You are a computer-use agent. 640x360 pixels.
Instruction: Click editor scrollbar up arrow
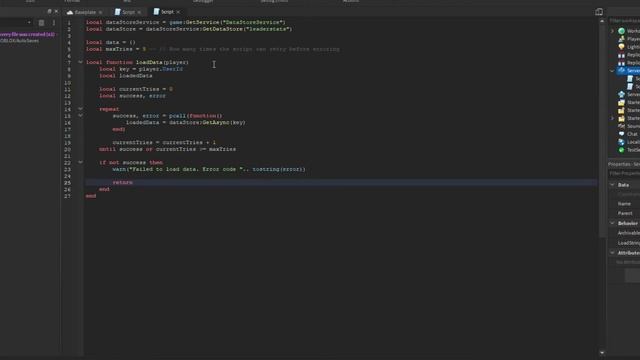pos(602,21)
